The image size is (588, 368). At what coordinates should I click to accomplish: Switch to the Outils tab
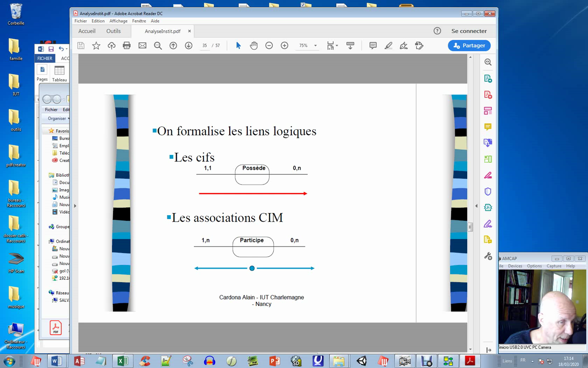[x=113, y=31]
